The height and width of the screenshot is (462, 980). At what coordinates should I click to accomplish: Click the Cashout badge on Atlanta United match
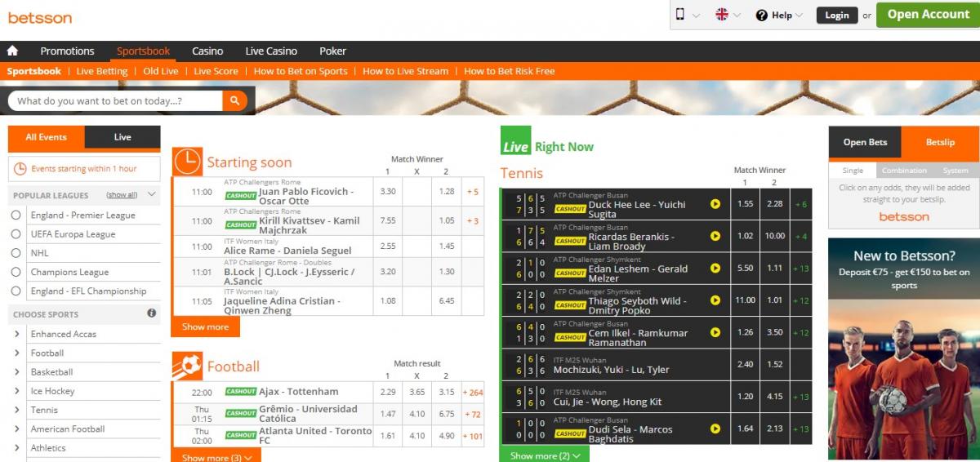(240, 436)
